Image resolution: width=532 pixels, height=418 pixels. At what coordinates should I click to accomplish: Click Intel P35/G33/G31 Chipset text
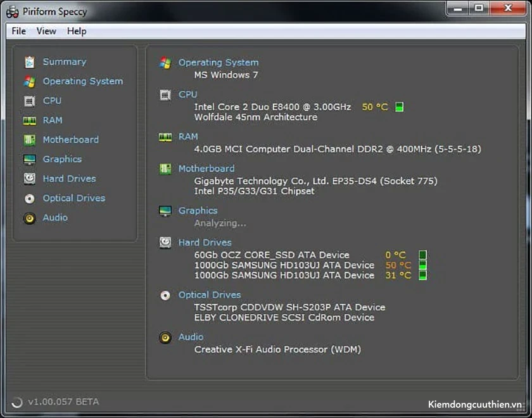[x=254, y=191]
